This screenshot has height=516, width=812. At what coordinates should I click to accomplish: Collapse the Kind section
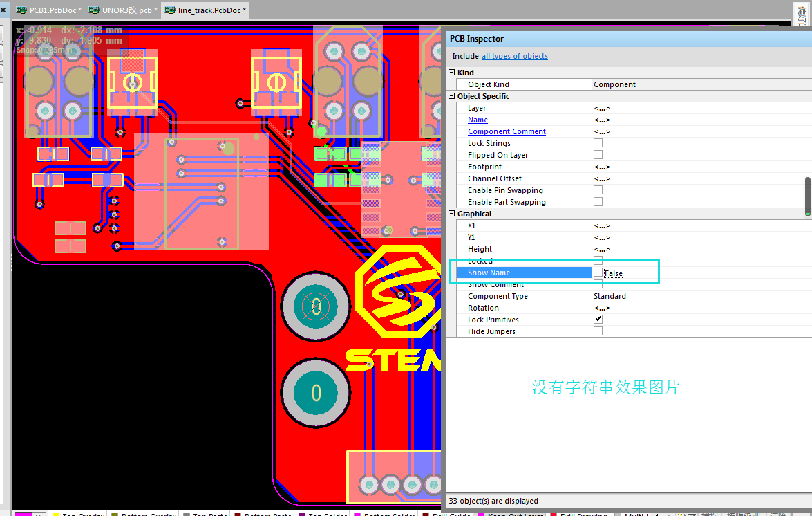click(x=452, y=73)
